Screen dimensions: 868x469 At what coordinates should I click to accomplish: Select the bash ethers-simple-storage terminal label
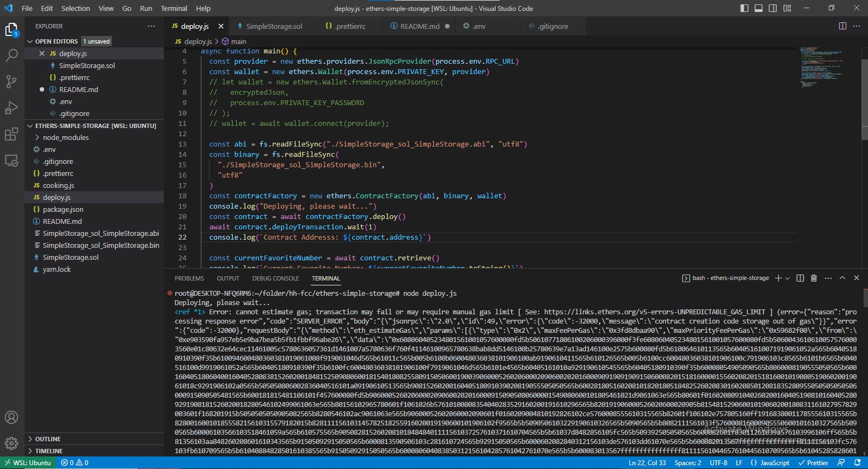pyautogui.click(x=725, y=278)
